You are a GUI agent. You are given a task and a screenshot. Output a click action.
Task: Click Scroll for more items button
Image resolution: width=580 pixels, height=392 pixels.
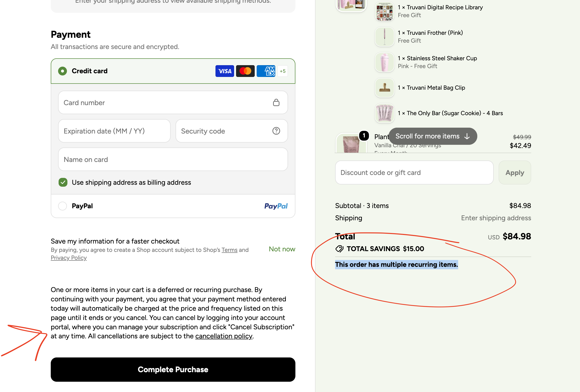pyautogui.click(x=433, y=136)
